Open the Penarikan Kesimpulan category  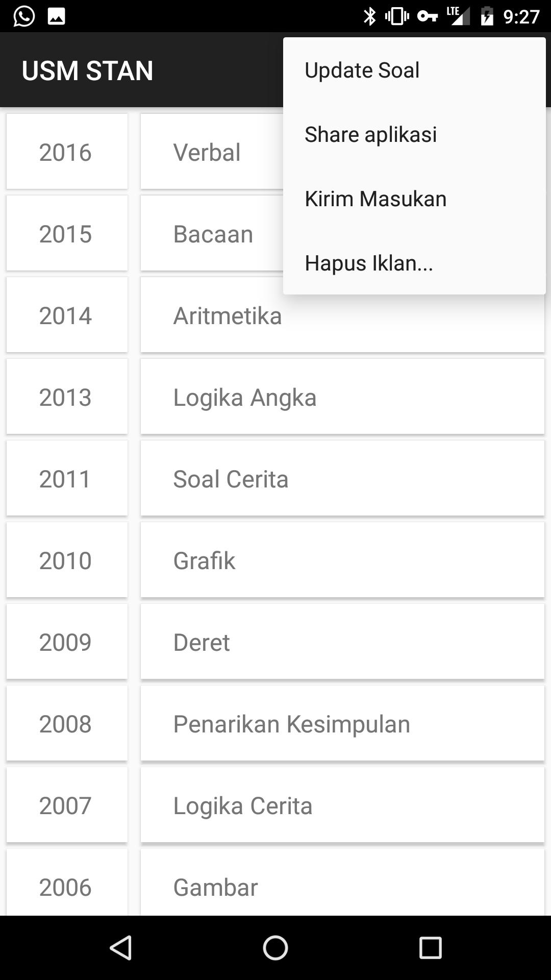(x=342, y=724)
